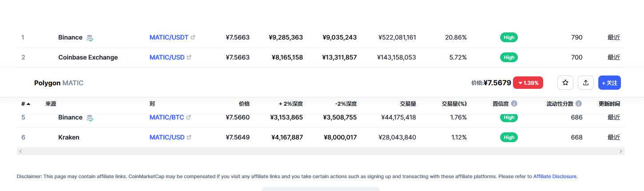Select the Coinbase Exchange source
The width and height of the screenshot is (644, 191).
(88, 57)
